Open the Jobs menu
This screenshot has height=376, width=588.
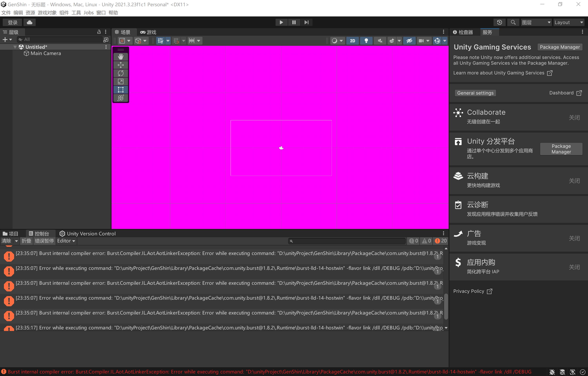pos(88,13)
